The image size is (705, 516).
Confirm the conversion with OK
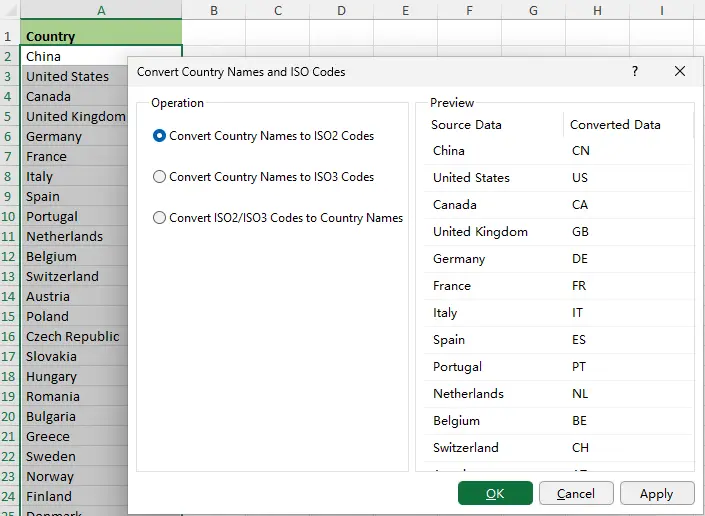point(495,494)
